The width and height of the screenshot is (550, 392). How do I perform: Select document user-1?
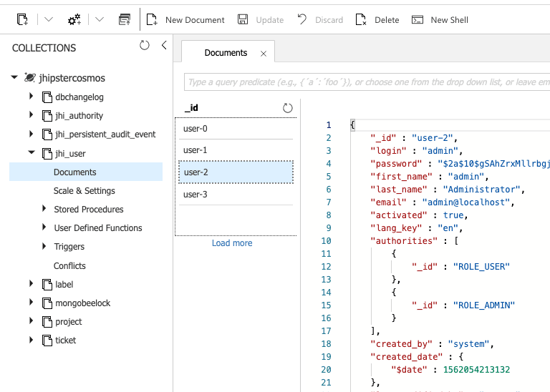coord(236,150)
